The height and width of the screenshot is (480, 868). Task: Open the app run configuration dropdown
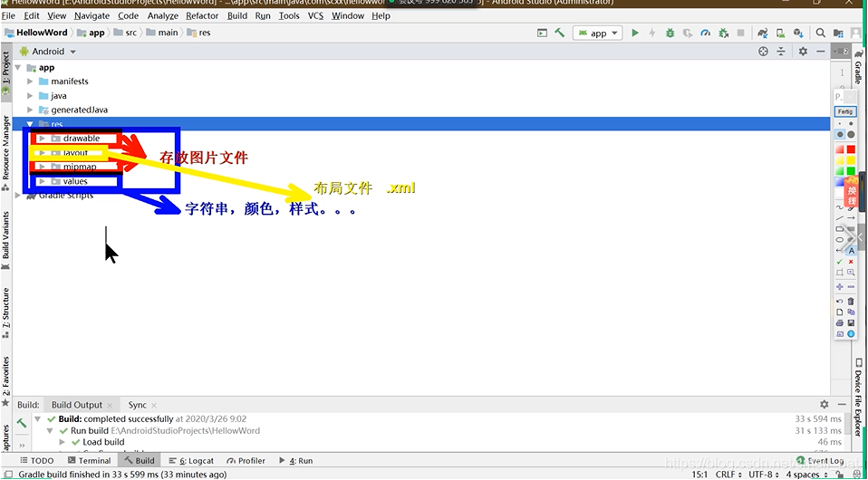pos(598,34)
